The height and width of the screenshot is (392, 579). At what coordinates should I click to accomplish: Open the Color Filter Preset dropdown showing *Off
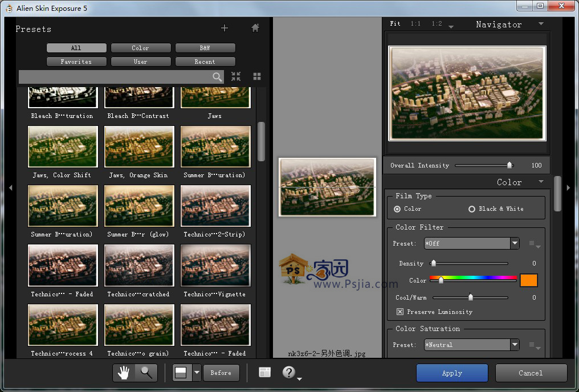471,243
